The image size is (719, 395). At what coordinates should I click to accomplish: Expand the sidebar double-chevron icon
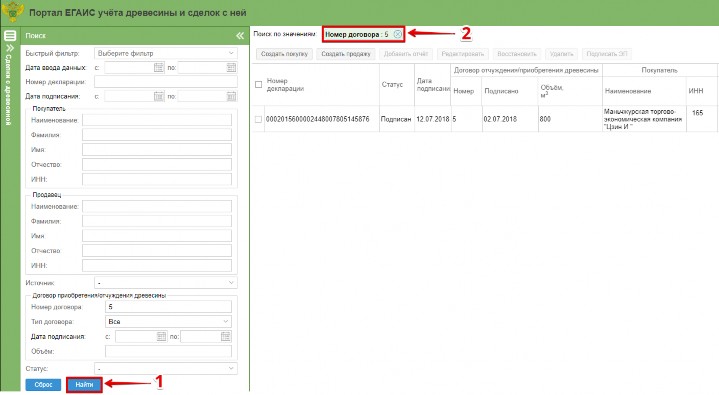pos(10,48)
